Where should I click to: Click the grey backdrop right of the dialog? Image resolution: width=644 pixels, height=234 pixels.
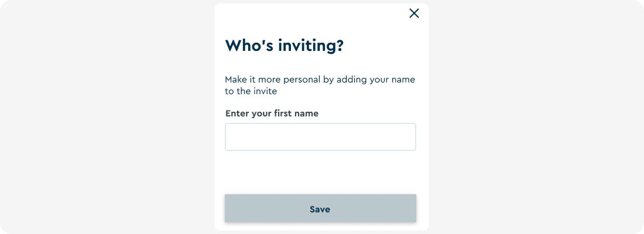pyautogui.click(x=536, y=117)
